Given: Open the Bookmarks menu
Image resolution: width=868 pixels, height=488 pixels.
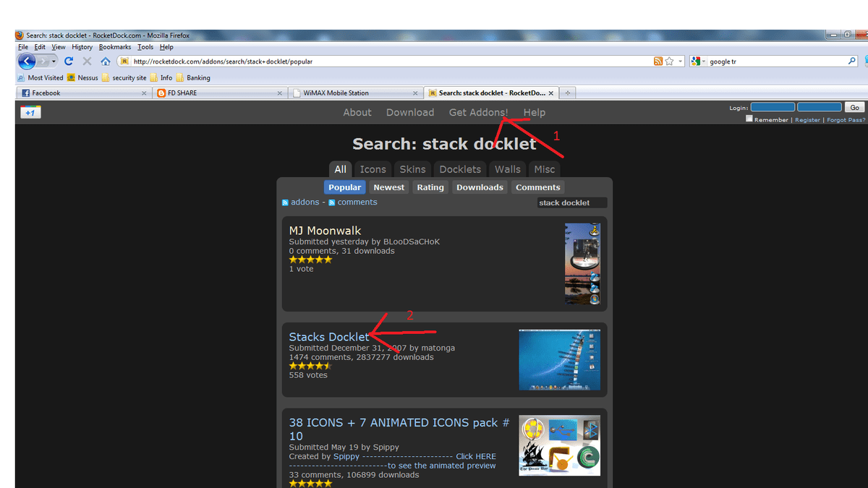Looking at the screenshot, I should point(114,46).
